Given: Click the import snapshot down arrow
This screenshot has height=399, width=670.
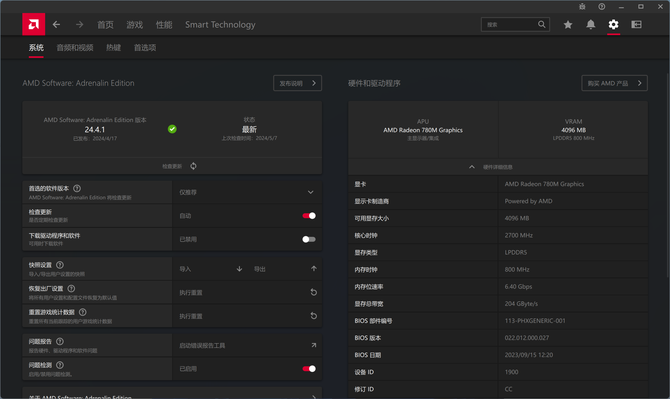Looking at the screenshot, I should [x=239, y=269].
